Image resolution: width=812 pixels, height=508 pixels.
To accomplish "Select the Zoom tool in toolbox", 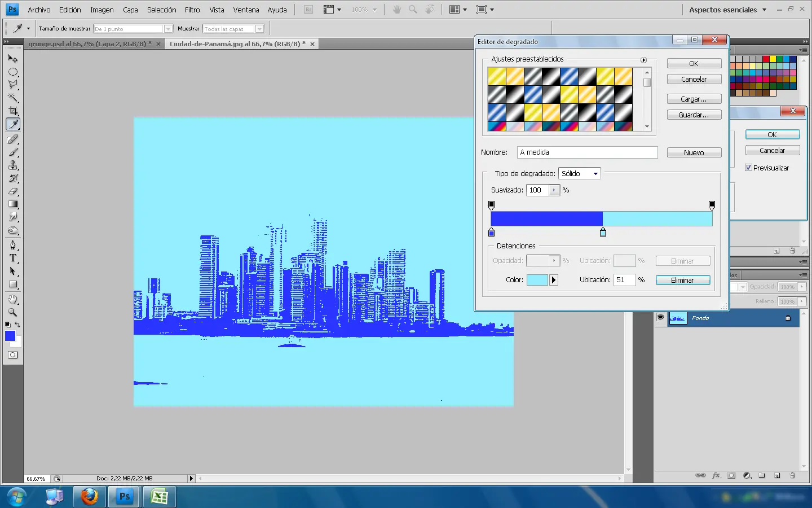I will pos(12,312).
